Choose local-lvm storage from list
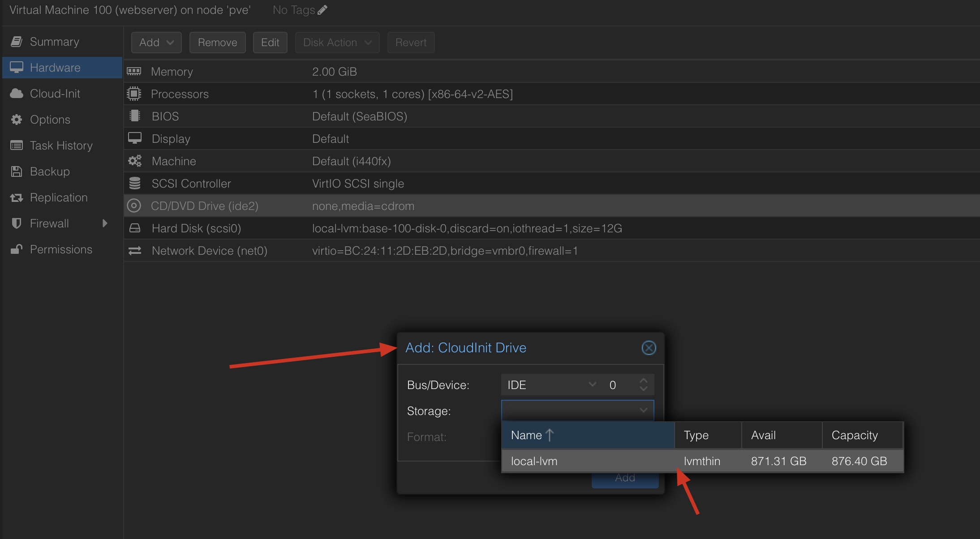The image size is (980, 539). click(702, 461)
